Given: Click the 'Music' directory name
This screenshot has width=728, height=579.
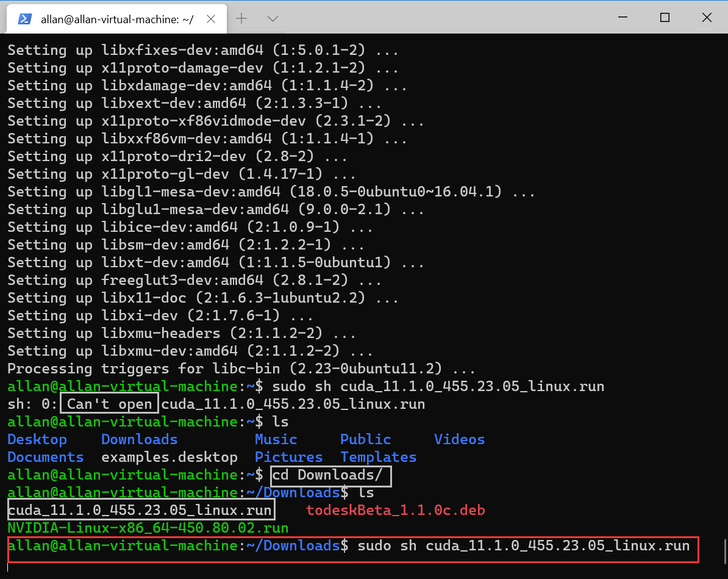Looking at the screenshot, I should (276, 440).
